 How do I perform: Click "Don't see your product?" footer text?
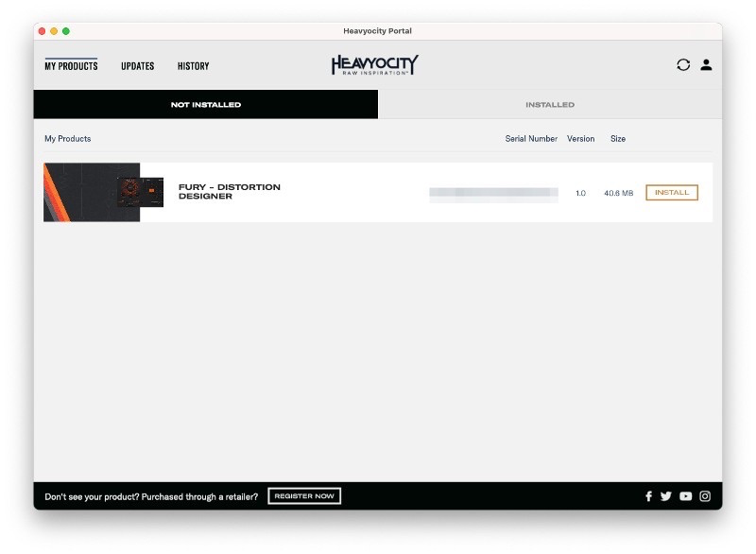92,496
